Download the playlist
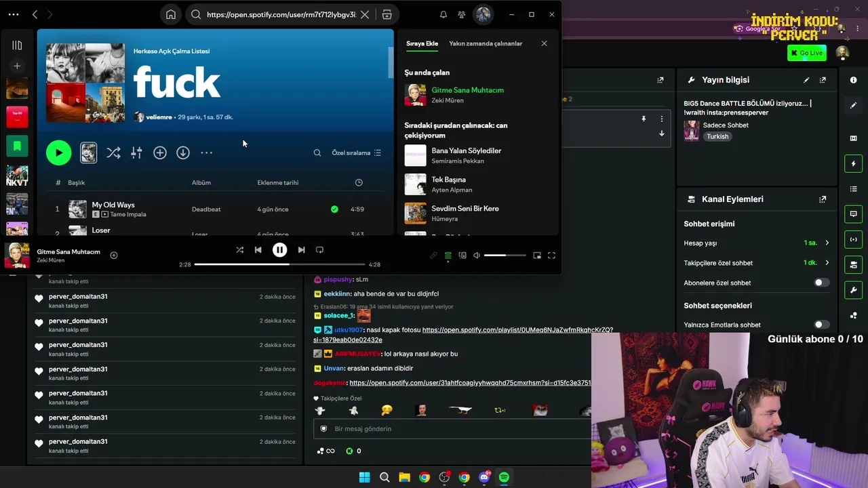The width and height of the screenshot is (868, 488). [183, 153]
